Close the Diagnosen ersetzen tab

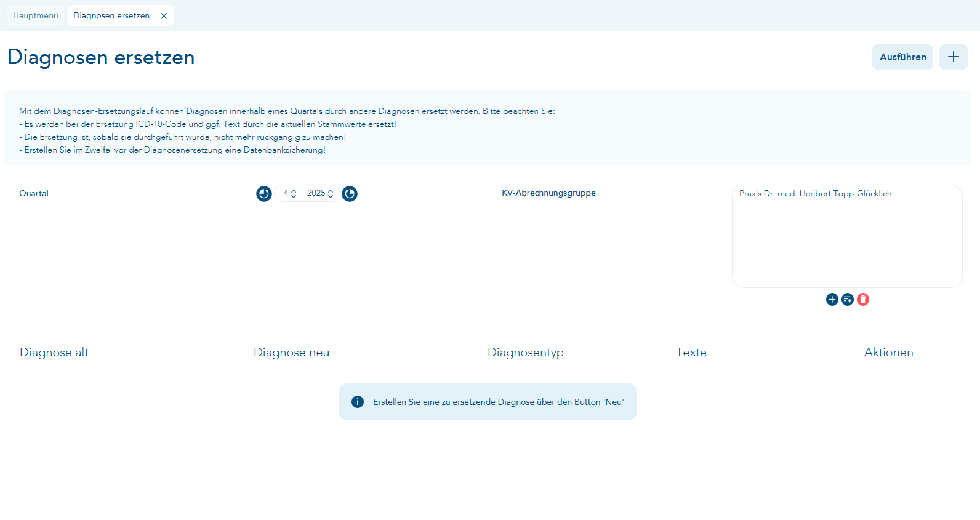pyautogui.click(x=164, y=16)
